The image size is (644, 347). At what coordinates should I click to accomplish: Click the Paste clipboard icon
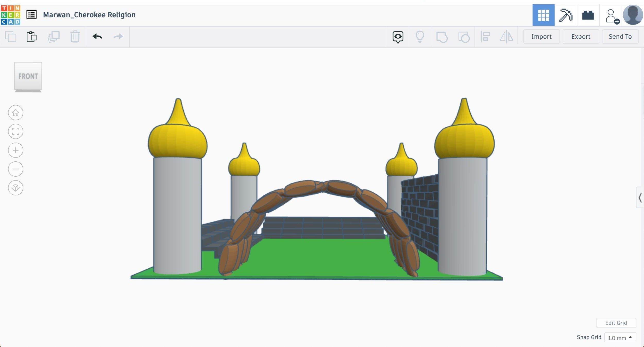click(x=31, y=37)
